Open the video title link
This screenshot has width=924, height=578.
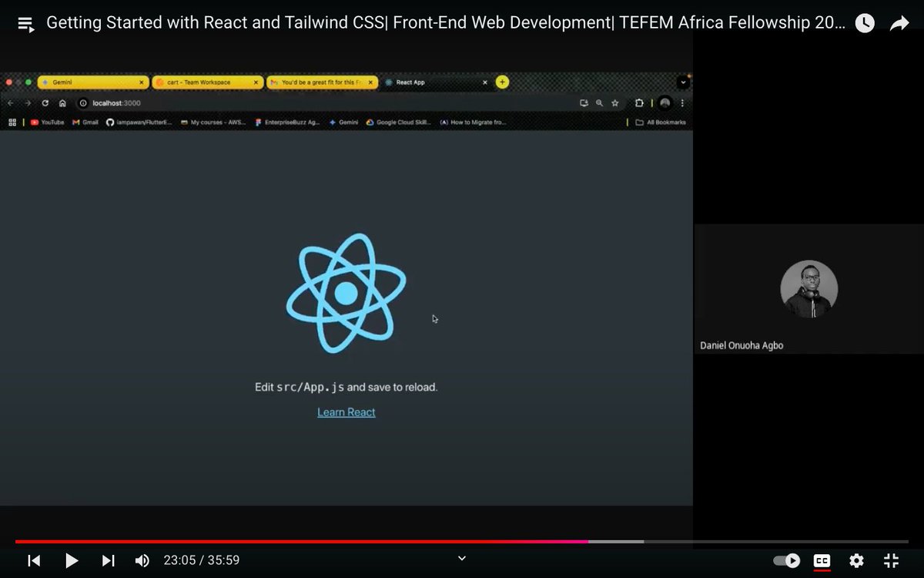(x=446, y=23)
